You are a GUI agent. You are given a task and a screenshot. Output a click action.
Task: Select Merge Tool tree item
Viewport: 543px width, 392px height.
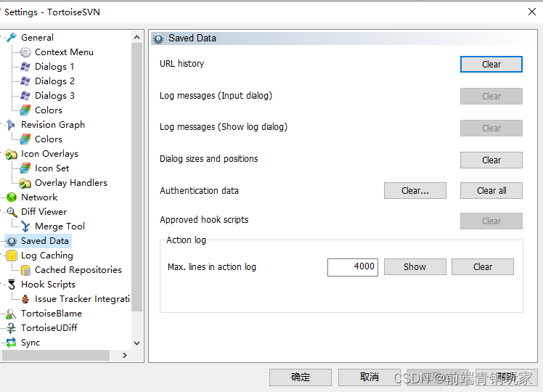[x=60, y=226]
